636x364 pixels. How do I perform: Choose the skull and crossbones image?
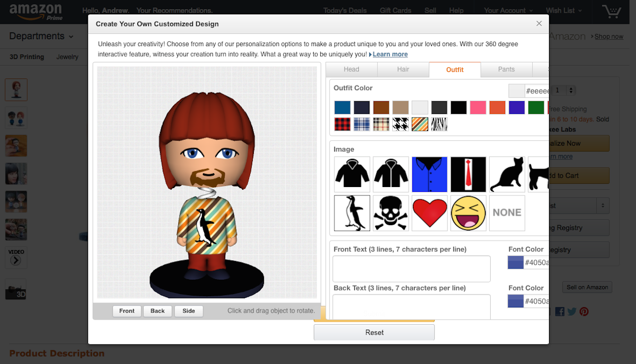tap(391, 213)
